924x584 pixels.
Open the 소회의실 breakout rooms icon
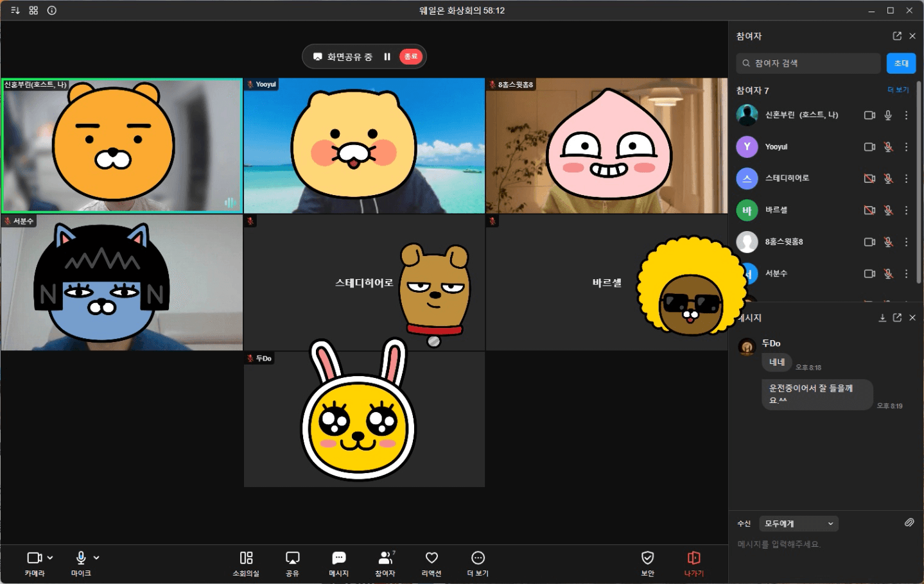point(246,558)
